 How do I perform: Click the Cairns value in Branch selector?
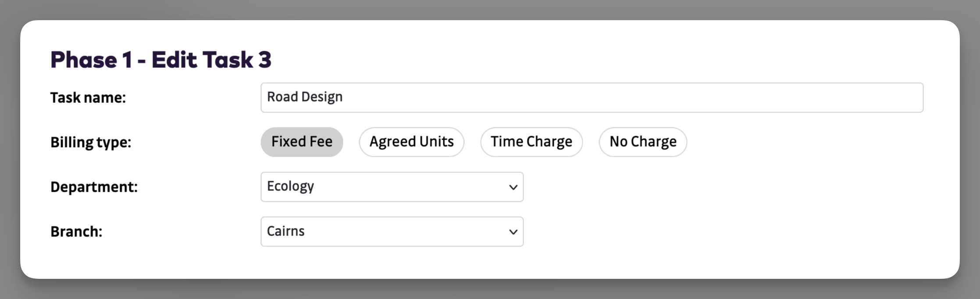(286, 231)
